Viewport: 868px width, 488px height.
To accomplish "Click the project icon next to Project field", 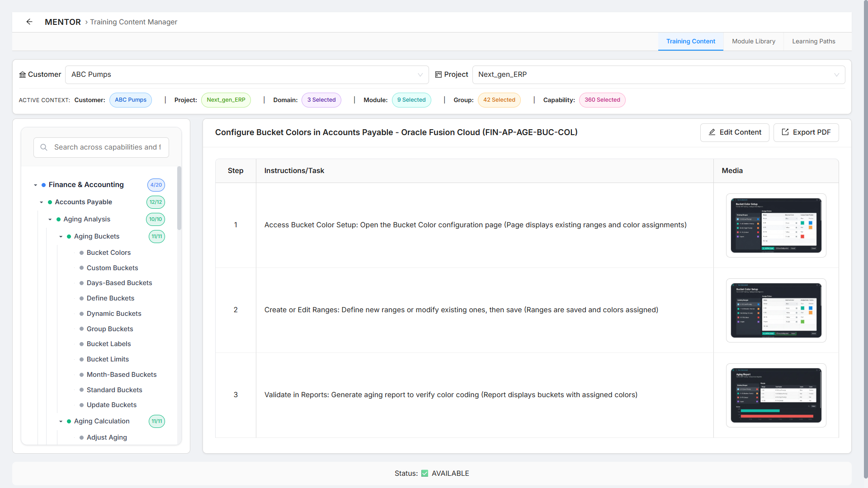I will [x=438, y=74].
